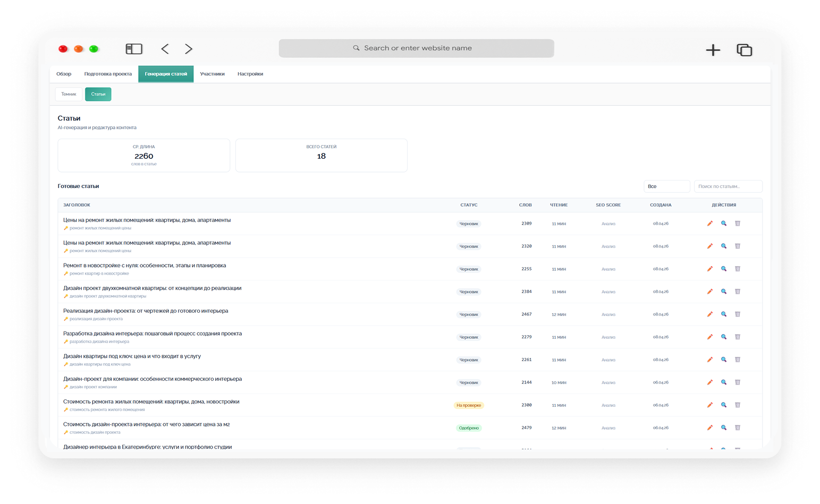Click the СТАТУС column header
Image resolution: width=820 pixels, height=504 pixels.
click(469, 205)
